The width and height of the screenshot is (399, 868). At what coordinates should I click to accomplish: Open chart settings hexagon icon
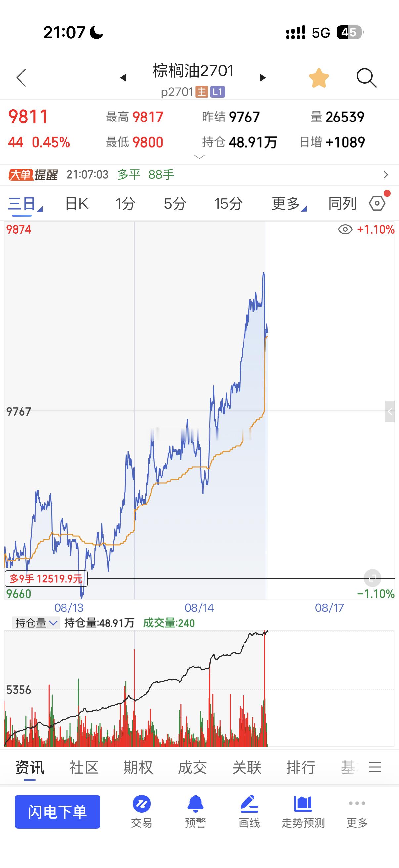point(377,203)
